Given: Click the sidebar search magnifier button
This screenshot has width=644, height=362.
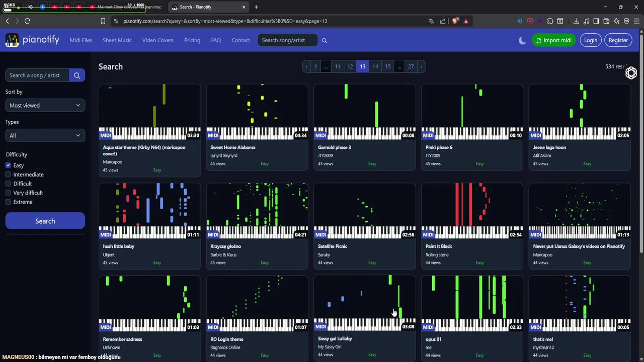Looking at the screenshot, I should (x=77, y=75).
